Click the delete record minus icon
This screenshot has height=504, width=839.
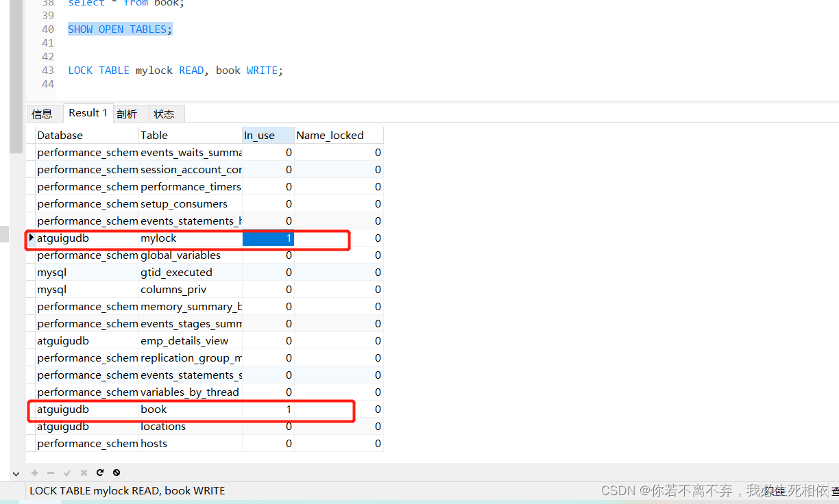pyautogui.click(x=51, y=473)
